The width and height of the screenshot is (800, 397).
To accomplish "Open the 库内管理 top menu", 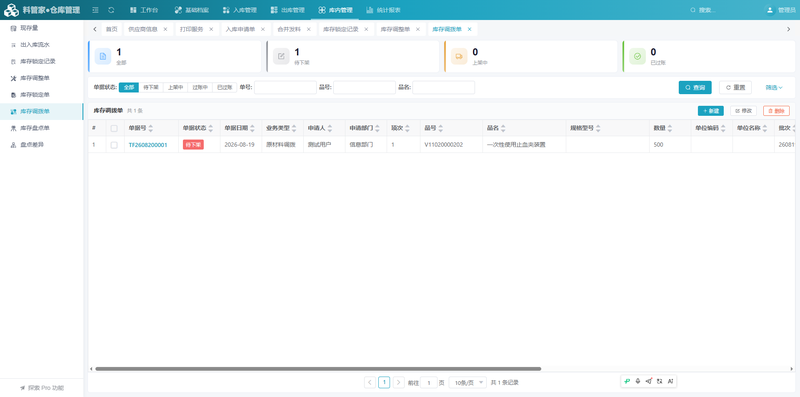I will pyautogui.click(x=335, y=10).
